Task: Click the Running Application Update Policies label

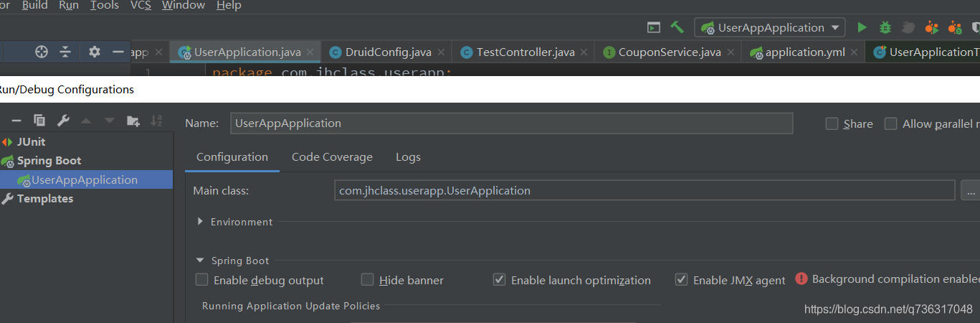Action: click(291, 306)
